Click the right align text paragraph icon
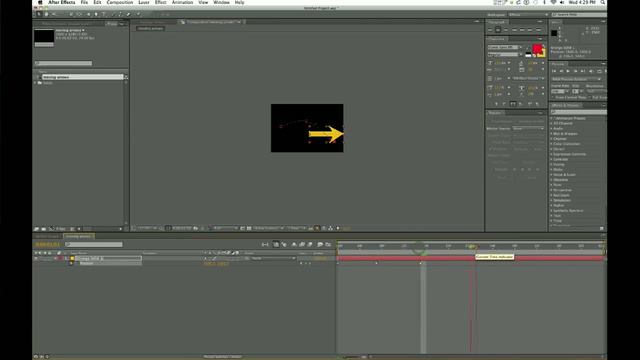Image resolution: width=640 pixels, height=360 pixels. pyautogui.click(x=506, y=30)
